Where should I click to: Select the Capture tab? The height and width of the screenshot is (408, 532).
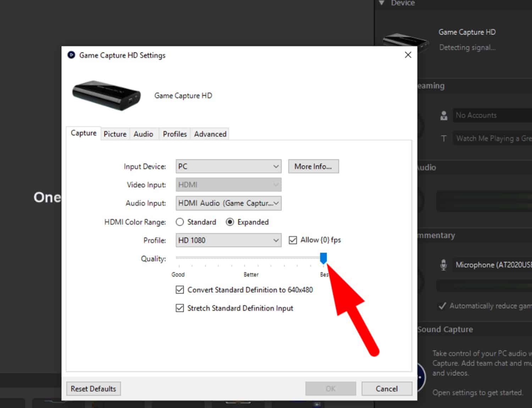[x=83, y=133]
